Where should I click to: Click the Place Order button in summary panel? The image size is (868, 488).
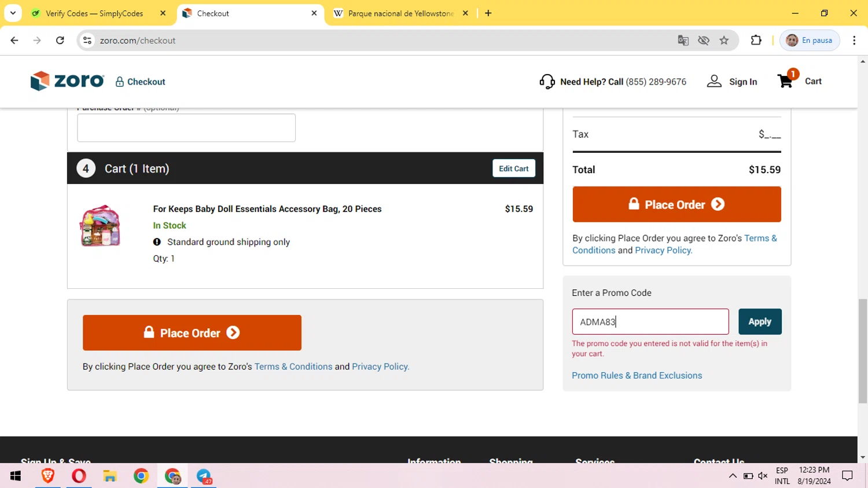[676, 204]
